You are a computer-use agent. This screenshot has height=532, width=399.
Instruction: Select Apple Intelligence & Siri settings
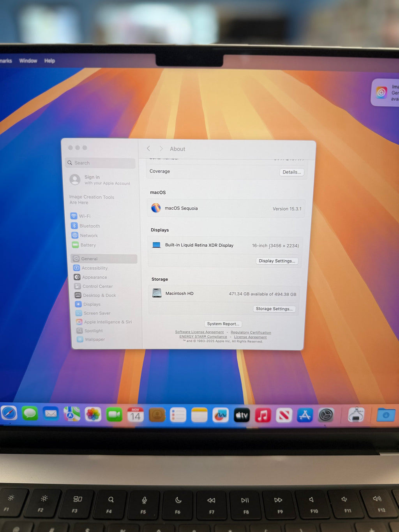tap(108, 322)
